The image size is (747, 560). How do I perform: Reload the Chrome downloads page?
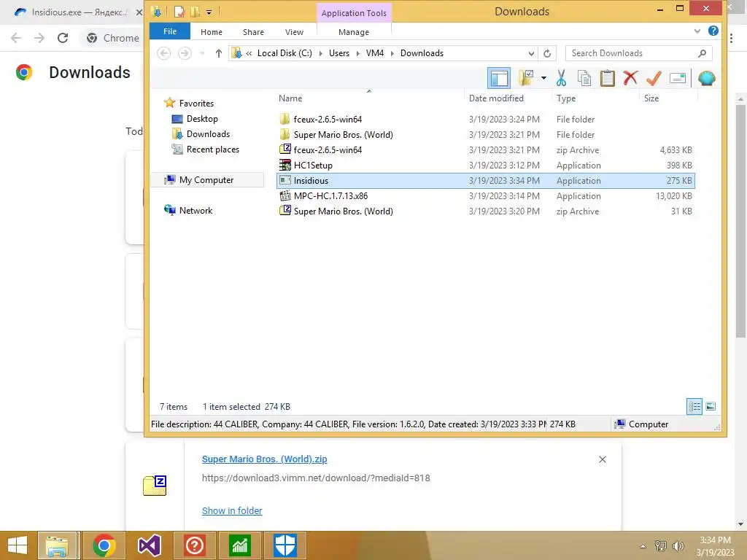click(x=63, y=38)
